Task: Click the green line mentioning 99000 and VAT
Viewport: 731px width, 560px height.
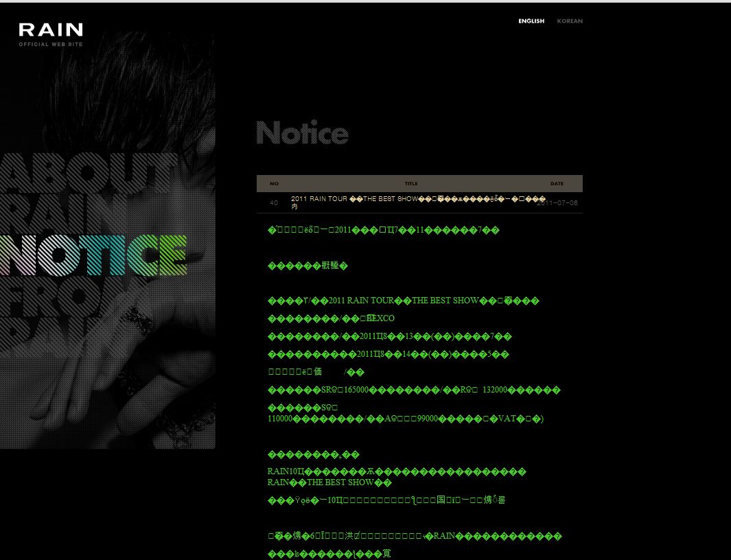Action: click(405, 419)
